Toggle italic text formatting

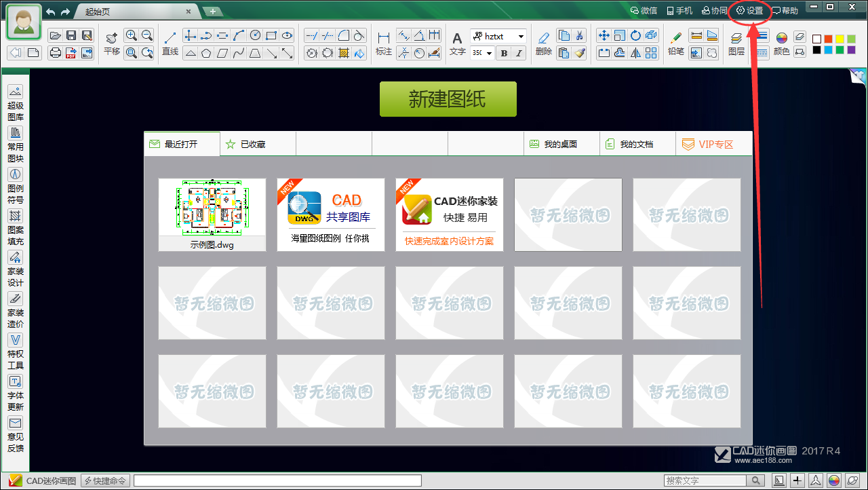point(518,52)
